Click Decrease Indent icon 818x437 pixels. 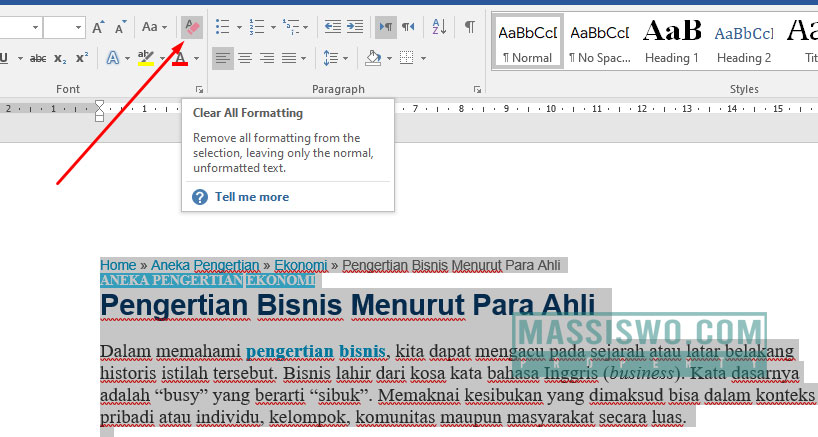(x=333, y=27)
